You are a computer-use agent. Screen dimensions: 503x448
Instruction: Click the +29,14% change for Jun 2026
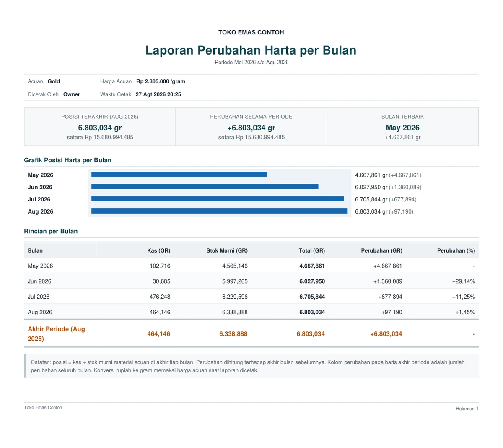(x=464, y=281)
